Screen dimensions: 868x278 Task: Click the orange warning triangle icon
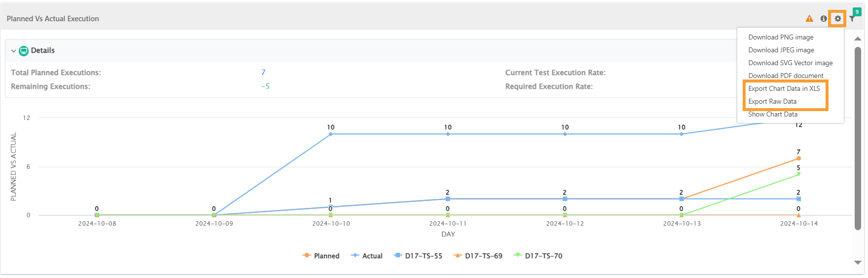pos(809,19)
